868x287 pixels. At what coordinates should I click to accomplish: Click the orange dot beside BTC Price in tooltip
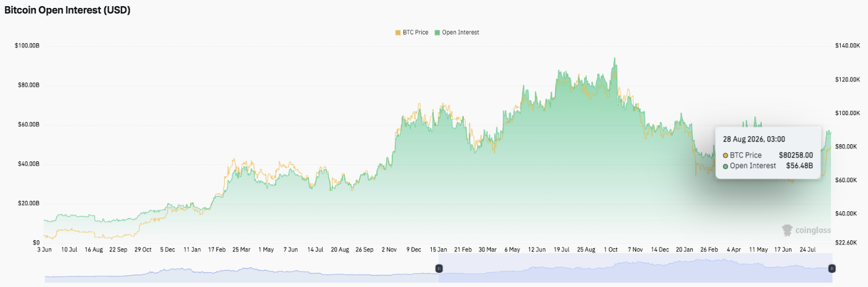(x=725, y=155)
